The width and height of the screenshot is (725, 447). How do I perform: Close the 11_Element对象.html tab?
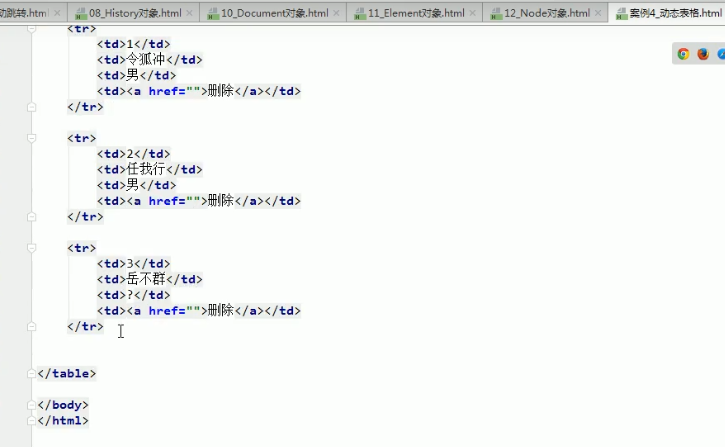coord(473,13)
